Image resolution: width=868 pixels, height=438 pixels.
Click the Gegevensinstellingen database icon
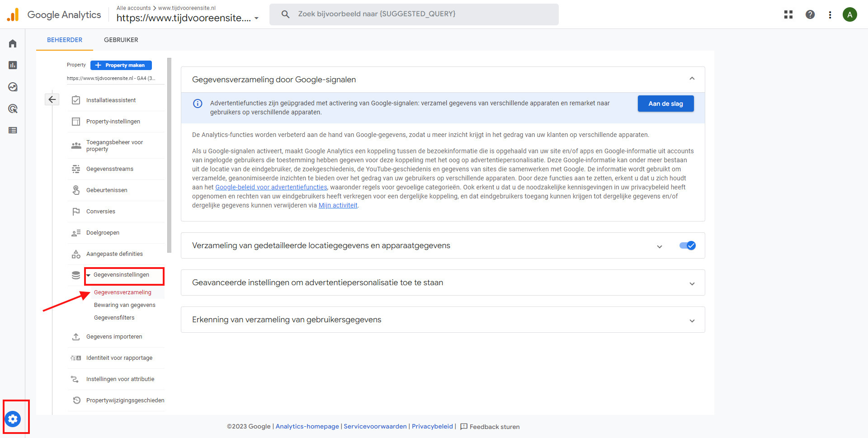76,275
